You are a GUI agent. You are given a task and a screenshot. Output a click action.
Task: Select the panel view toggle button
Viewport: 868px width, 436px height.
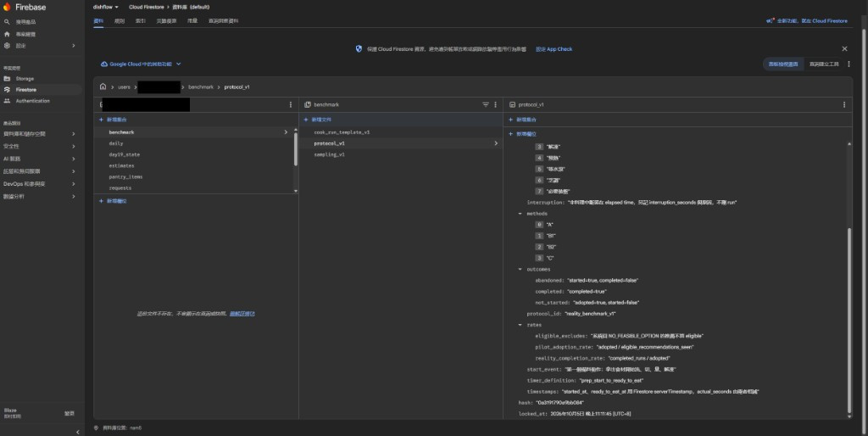point(783,64)
